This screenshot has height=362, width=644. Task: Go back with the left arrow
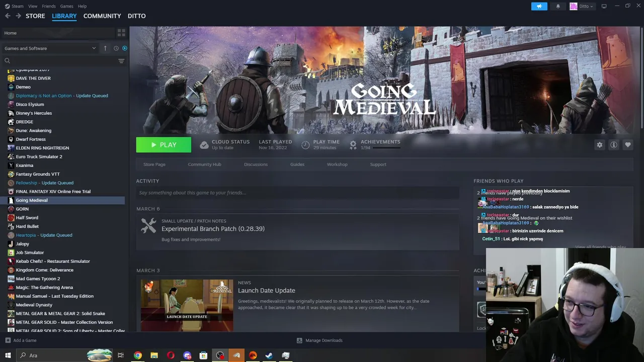click(8, 16)
